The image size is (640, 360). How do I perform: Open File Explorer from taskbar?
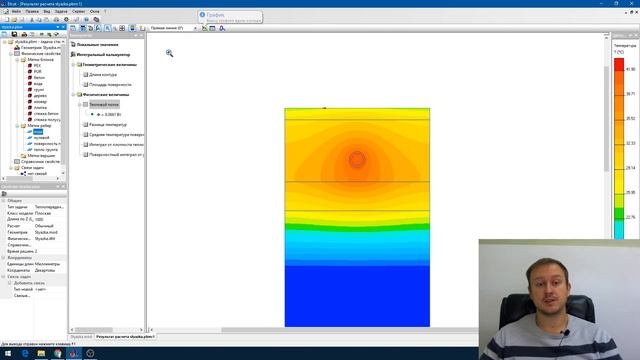tap(41, 353)
